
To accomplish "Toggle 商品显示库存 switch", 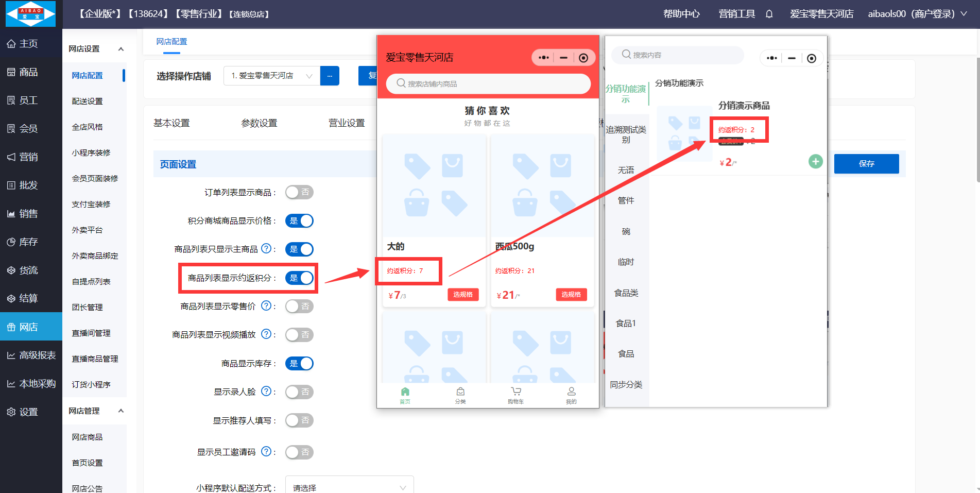I will [299, 363].
